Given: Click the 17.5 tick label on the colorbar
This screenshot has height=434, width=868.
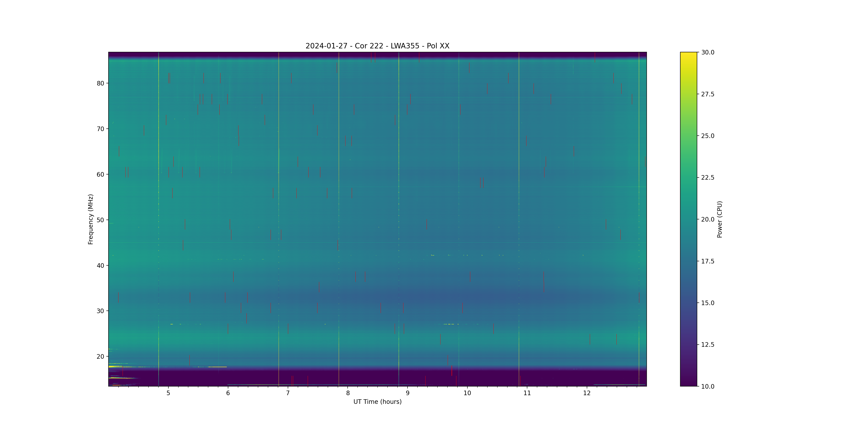Looking at the screenshot, I should pos(708,261).
